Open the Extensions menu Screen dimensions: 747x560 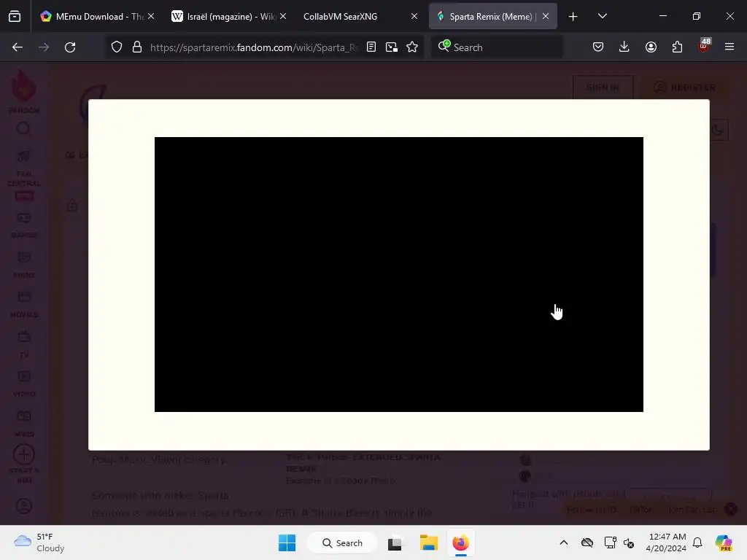(x=677, y=47)
